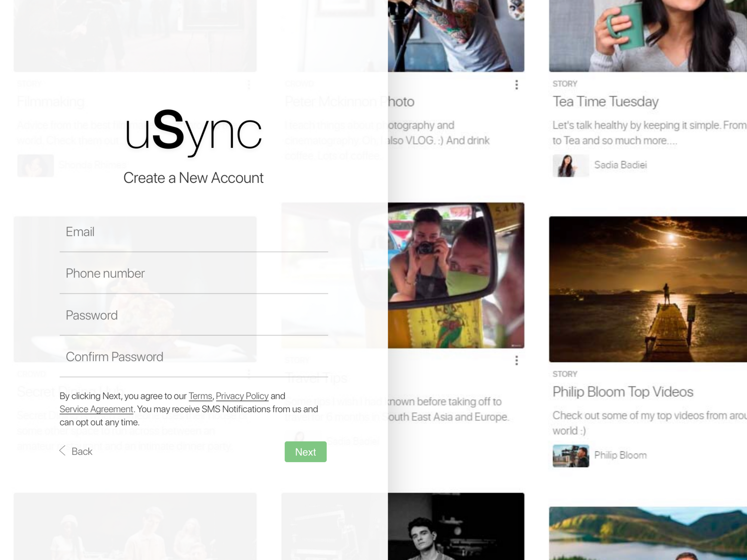Click the pier at sunset image
The height and width of the screenshot is (560, 747).
coord(648,289)
